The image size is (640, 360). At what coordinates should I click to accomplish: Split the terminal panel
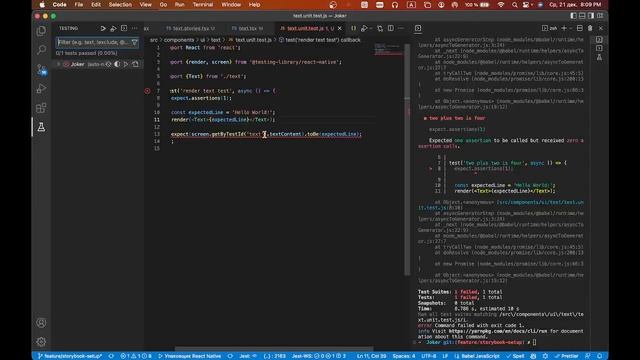coord(580,28)
